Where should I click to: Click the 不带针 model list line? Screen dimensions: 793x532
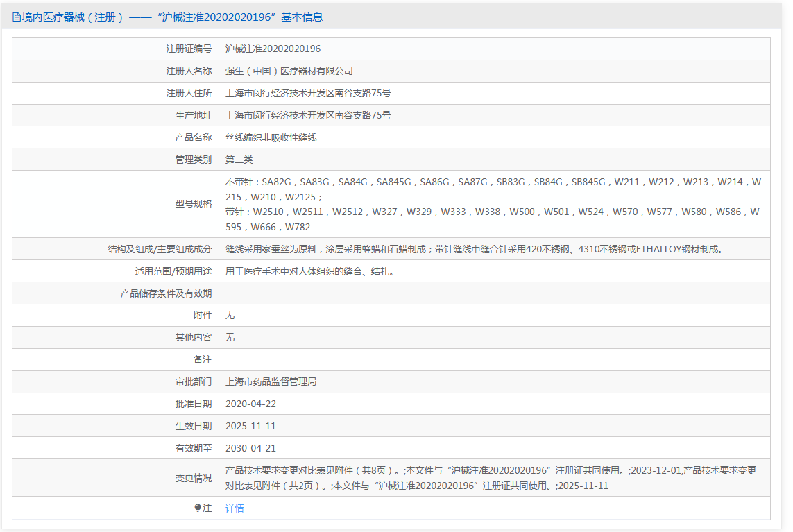(493, 189)
